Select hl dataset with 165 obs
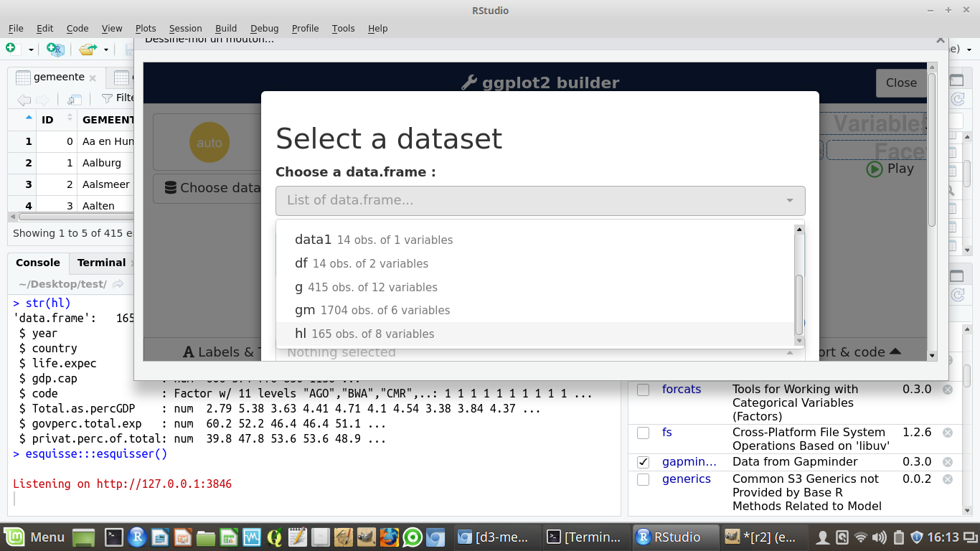This screenshot has height=551, width=980. (535, 334)
